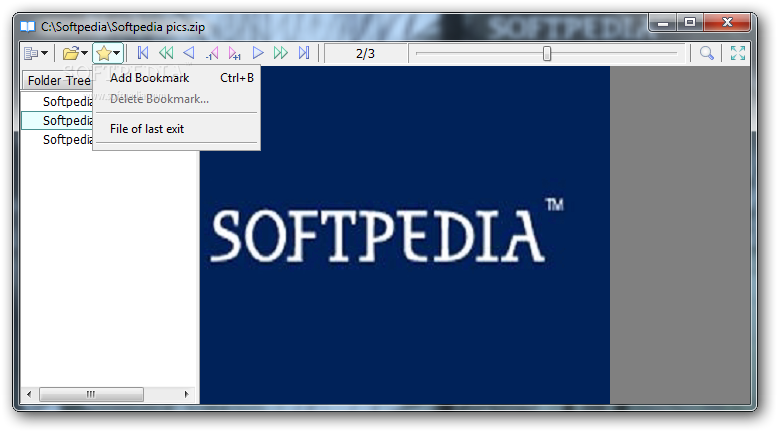Step forward one page with +1 arrow
This screenshot has height=432, width=778.
234,53
